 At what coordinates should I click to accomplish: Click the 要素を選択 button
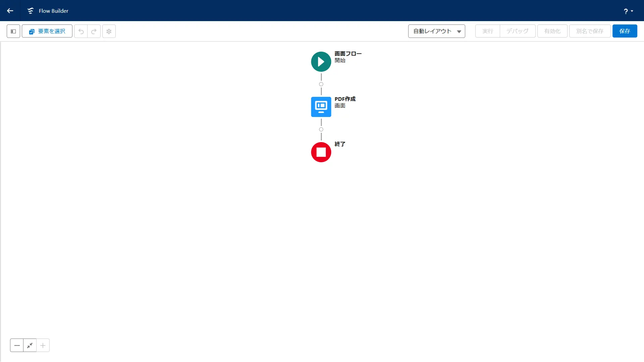(x=47, y=31)
